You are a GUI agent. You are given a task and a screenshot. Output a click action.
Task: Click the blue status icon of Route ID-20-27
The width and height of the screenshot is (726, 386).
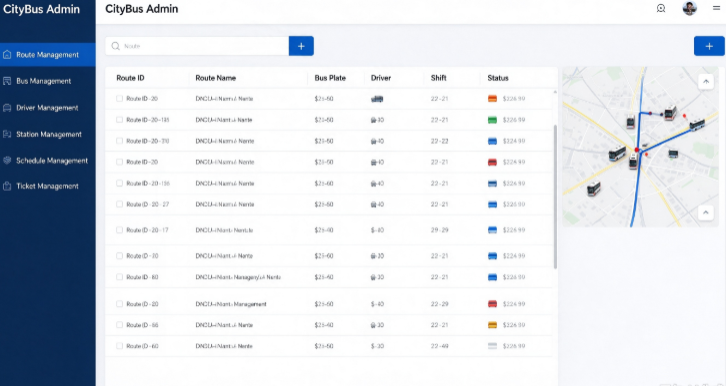tap(493, 204)
